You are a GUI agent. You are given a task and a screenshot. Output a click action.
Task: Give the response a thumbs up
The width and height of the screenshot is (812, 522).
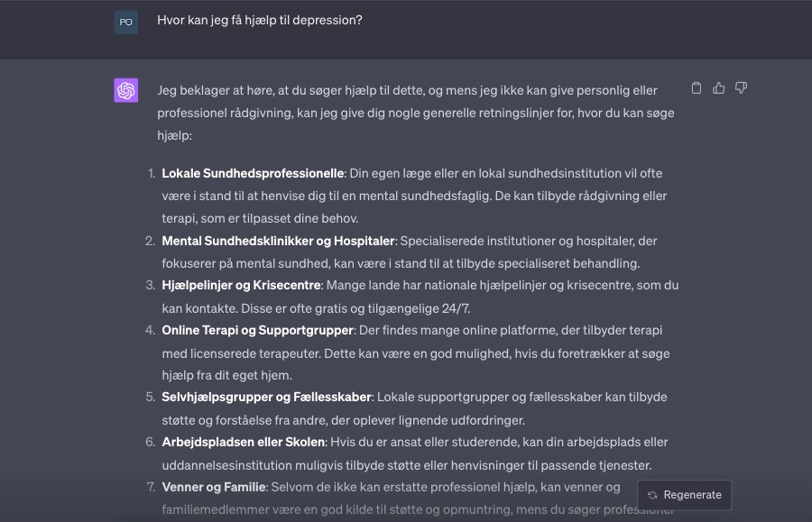click(718, 87)
